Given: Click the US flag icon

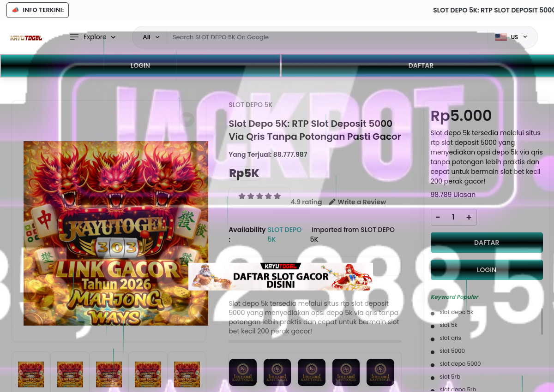Looking at the screenshot, I should (501, 37).
